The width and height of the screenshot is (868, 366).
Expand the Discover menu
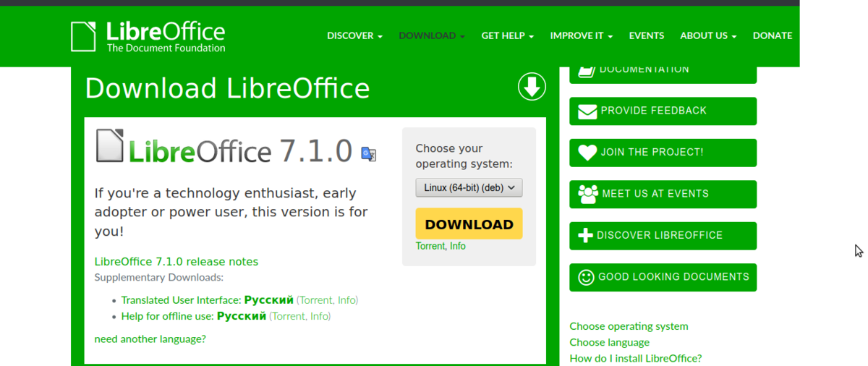coord(354,35)
